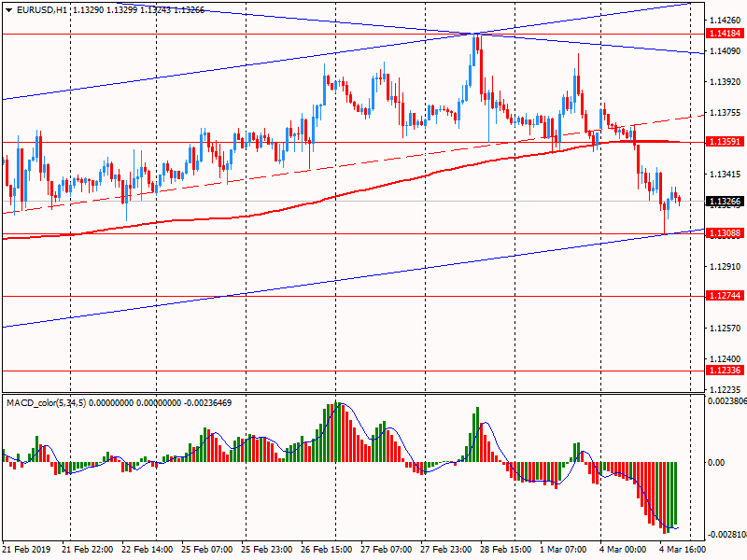The image size is (747, 560).
Task: Select the red 1.13591 price level tag
Action: [724, 142]
